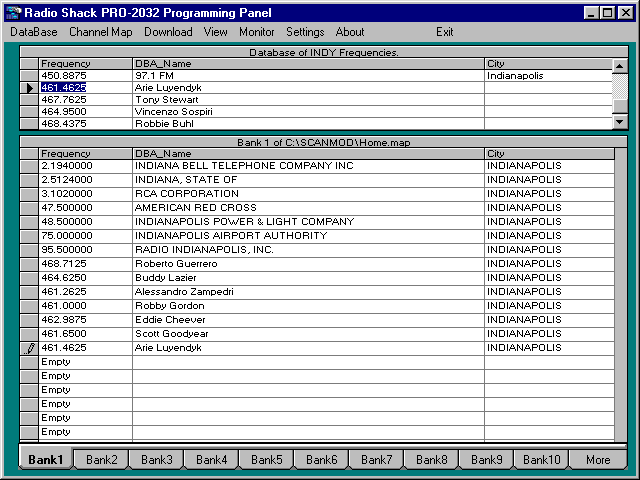The height and width of the screenshot is (480, 640).
Task: Select row selector for Robbie Buhl row
Action: (x=29, y=124)
